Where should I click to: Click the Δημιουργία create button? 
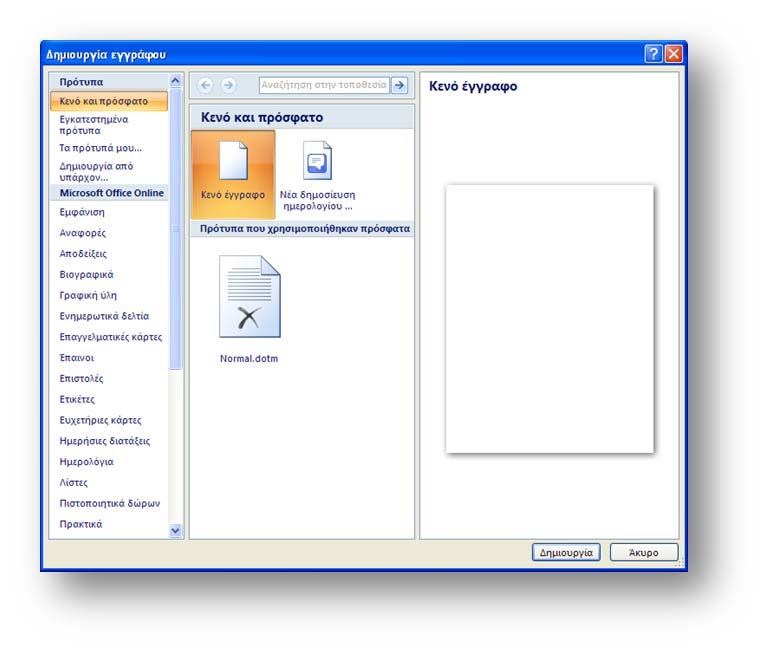pos(566,552)
